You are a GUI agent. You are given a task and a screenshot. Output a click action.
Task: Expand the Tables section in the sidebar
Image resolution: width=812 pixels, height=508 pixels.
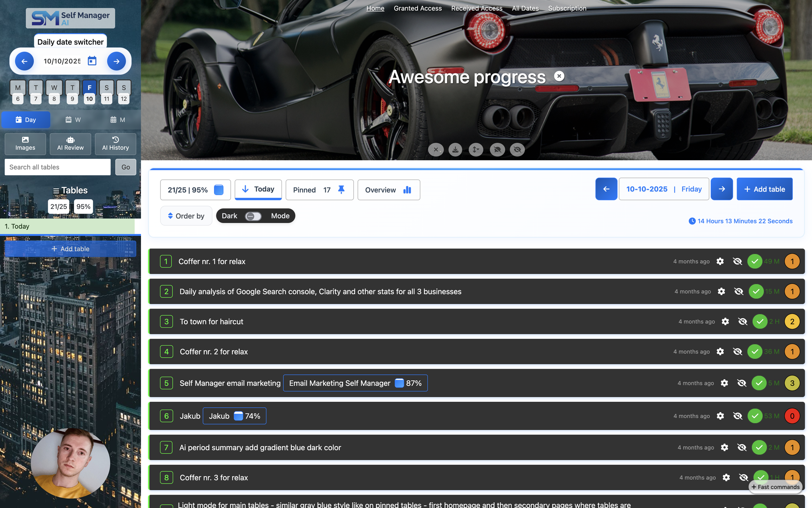70,190
